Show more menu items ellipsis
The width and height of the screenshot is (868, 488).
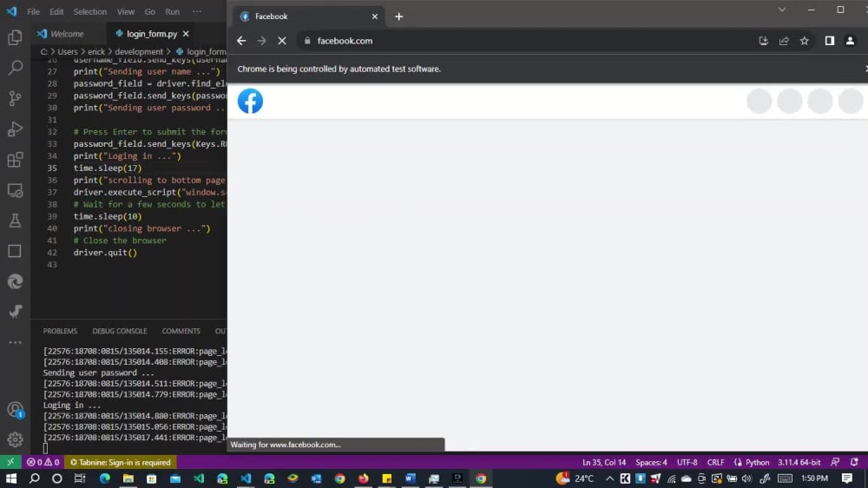pos(197,11)
